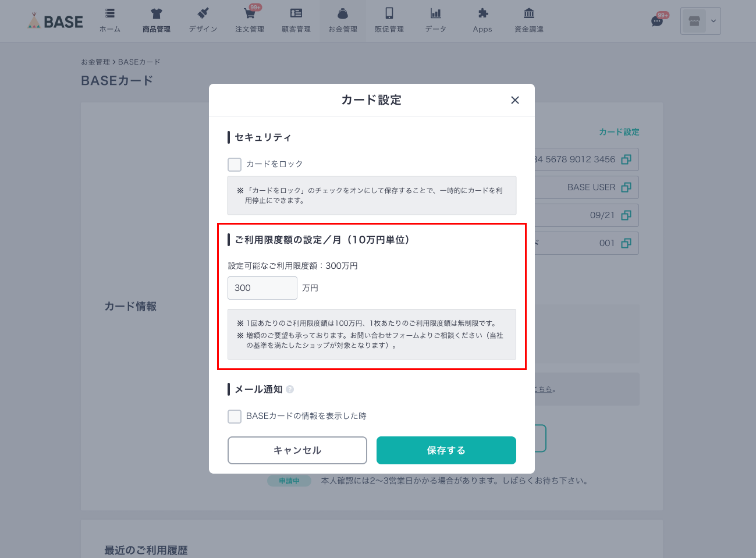
Task: Click the BASE logo
Action: [x=55, y=22]
